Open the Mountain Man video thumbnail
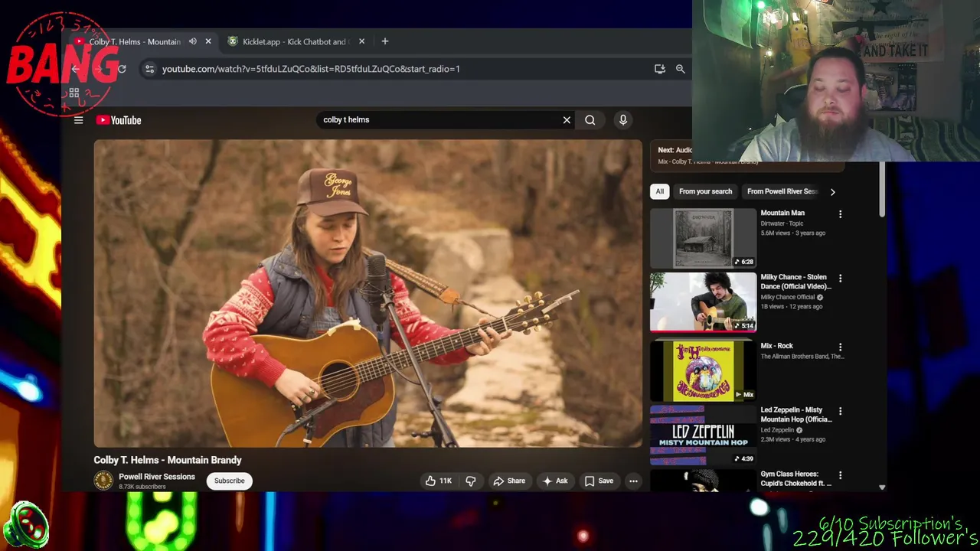This screenshot has height=551, width=980. pos(703,238)
